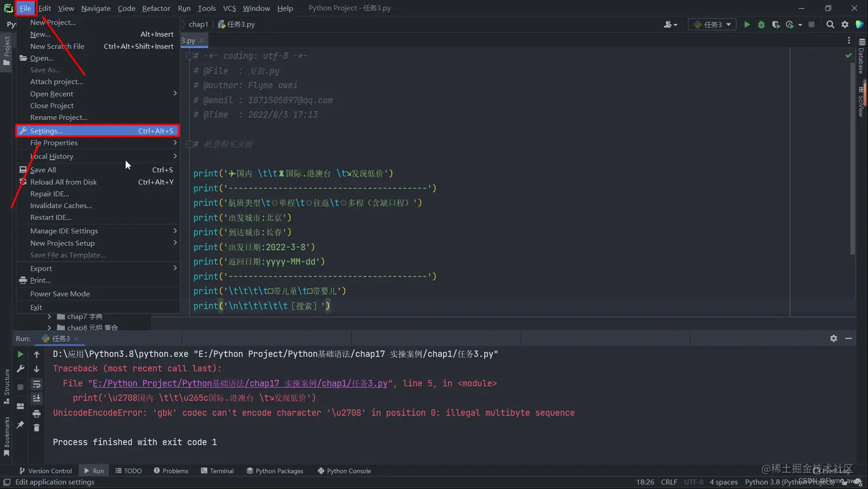Open IDE settings gear in top toolbar

[x=845, y=25]
